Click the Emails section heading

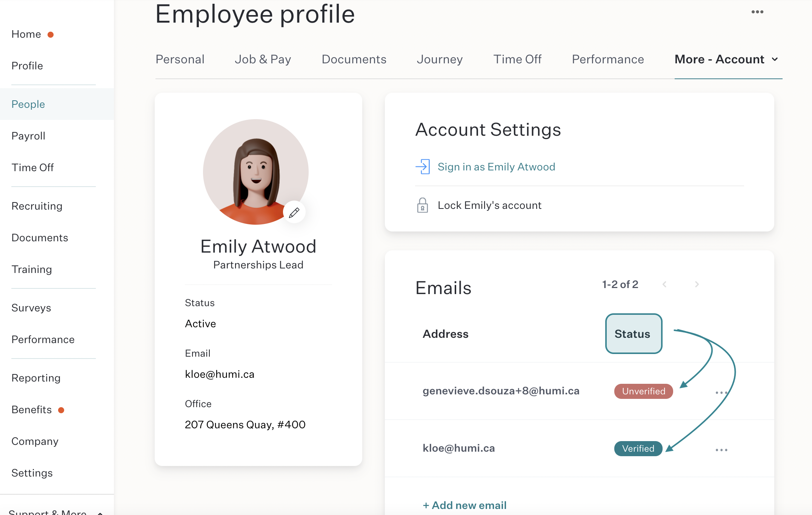[x=443, y=288]
